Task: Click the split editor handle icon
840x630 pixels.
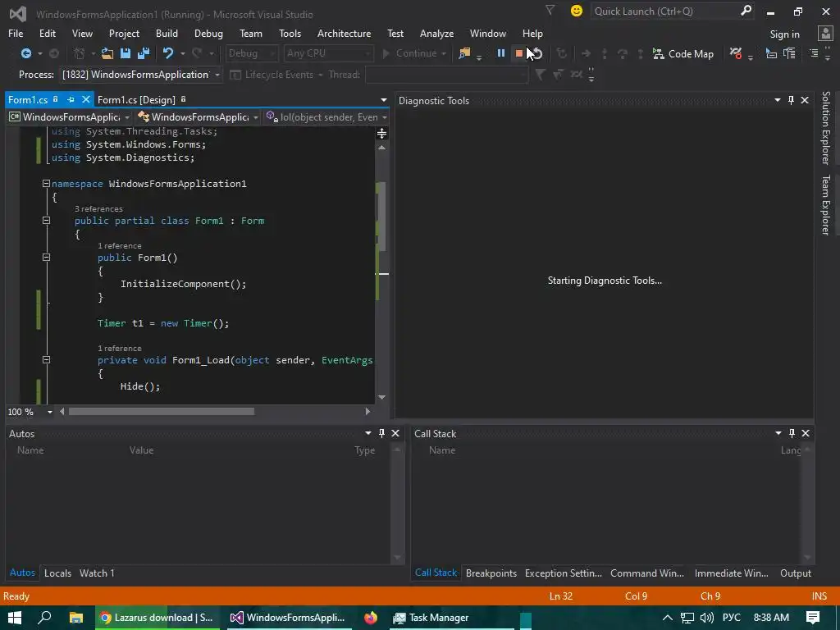Action: pos(382,134)
